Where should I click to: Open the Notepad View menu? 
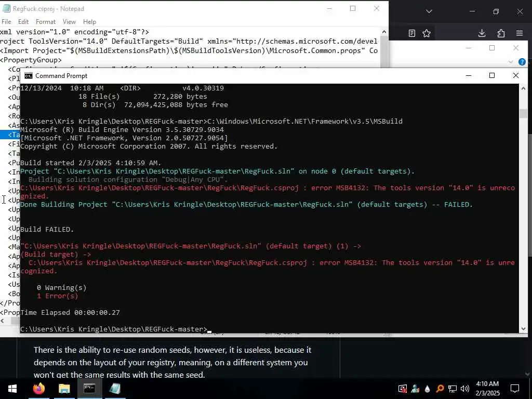click(69, 22)
